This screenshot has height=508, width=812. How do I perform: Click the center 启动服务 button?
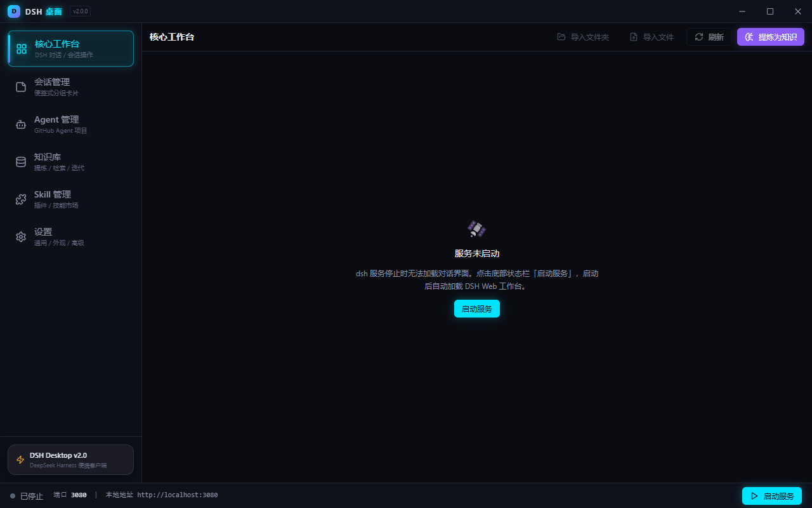pyautogui.click(x=477, y=309)
